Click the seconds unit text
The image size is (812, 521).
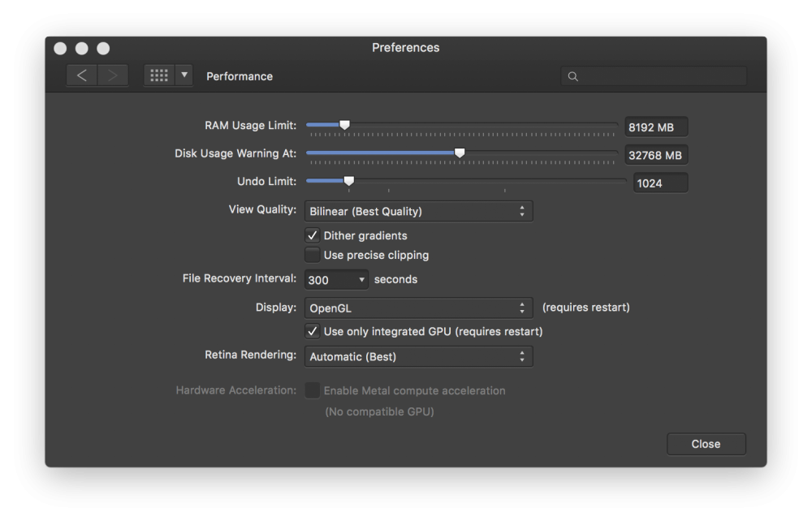point(395,279)
